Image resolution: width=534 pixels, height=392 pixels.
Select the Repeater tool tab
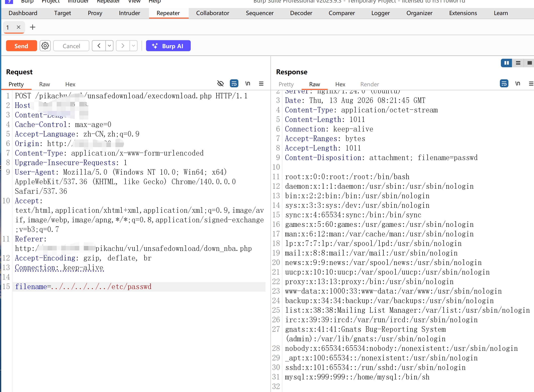click(x=168, y=13)
